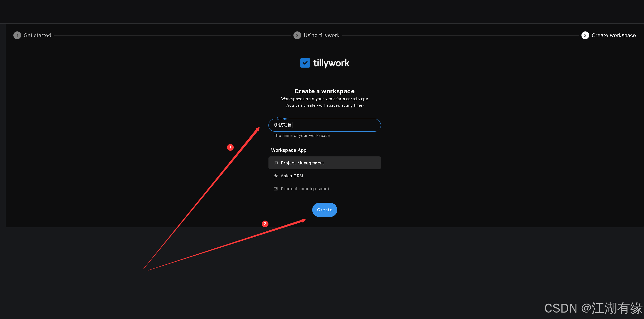Click the Using tillywork step label
The image size is (644, 319).
point(322,35)
